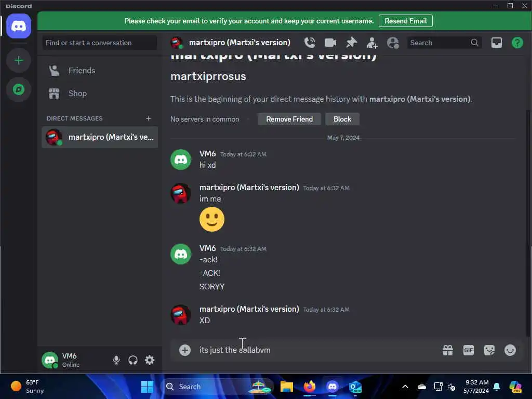Start a video call
This screenshot has width=532, height=399.
pyautogui.click(x=330, y=43)
